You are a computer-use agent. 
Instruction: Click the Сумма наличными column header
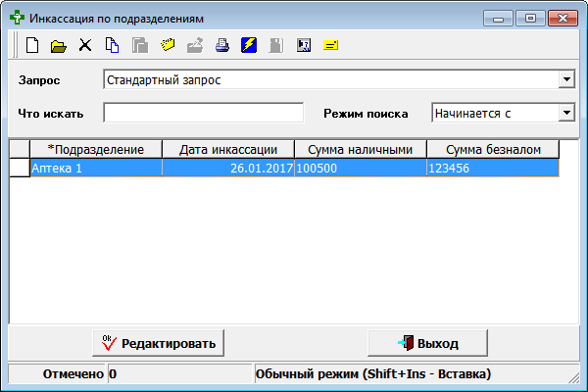(360, 149)
